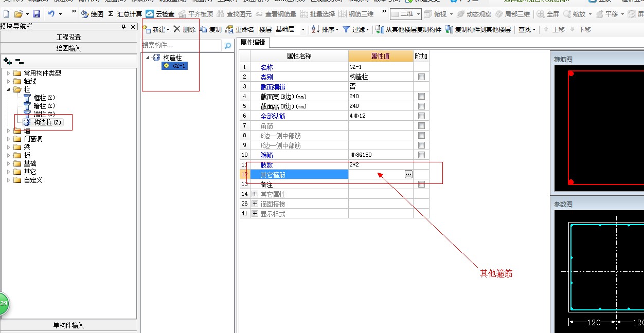
Task: Click 从其他楼层复制构件 button
Action: (x=408, y=29)
